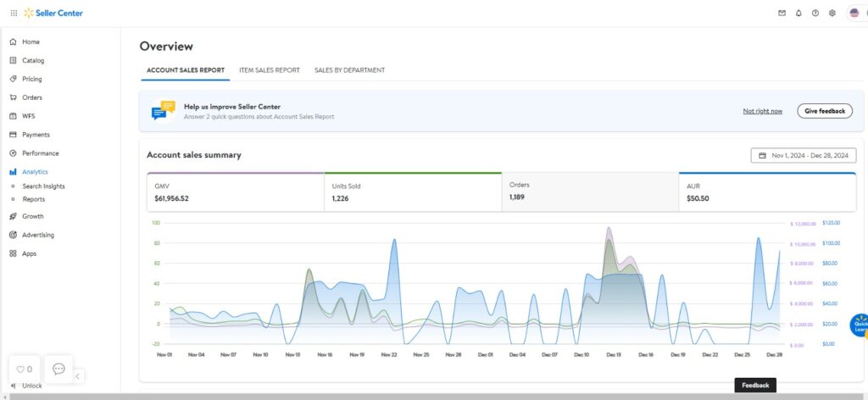Open the notifications bell

798,13
